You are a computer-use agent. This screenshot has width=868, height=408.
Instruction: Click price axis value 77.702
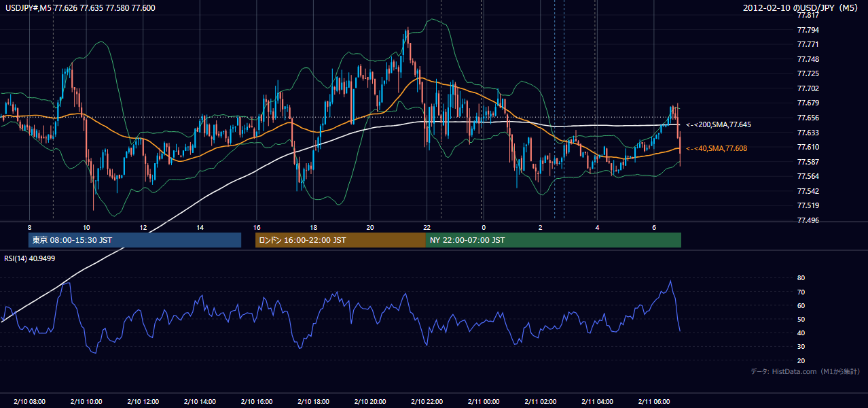[808, 88]
